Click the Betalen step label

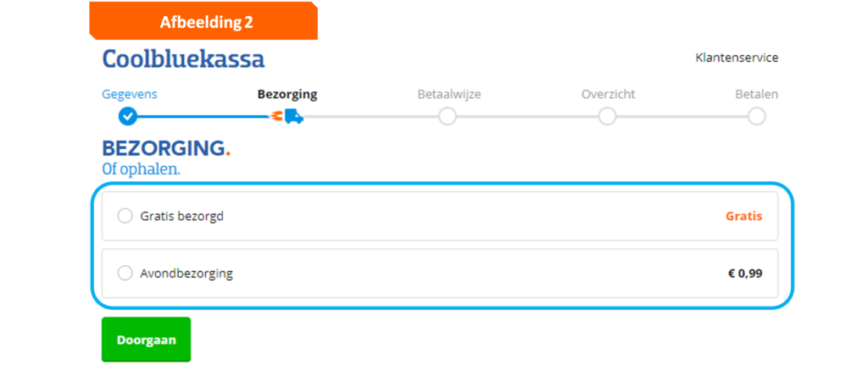[x=757, y=94]
